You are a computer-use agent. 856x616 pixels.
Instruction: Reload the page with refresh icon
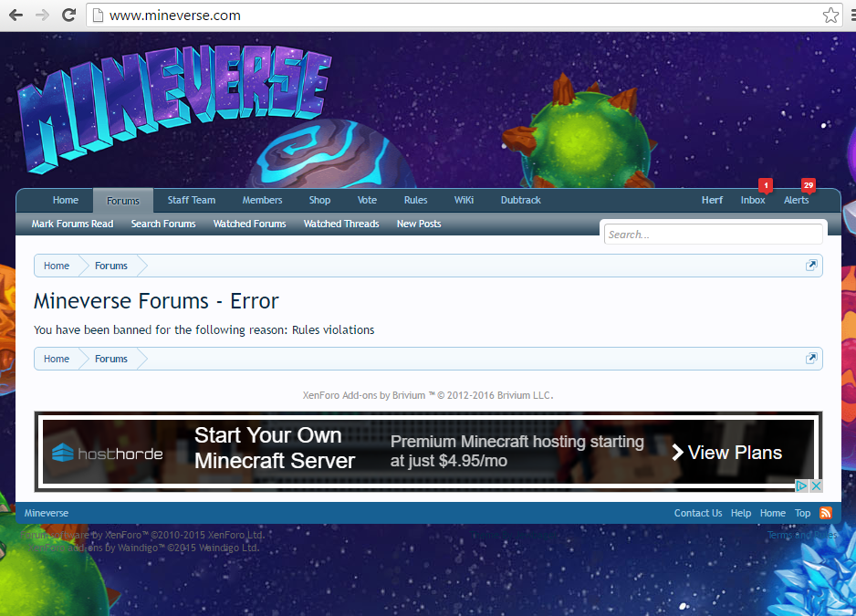click(68, 15)
